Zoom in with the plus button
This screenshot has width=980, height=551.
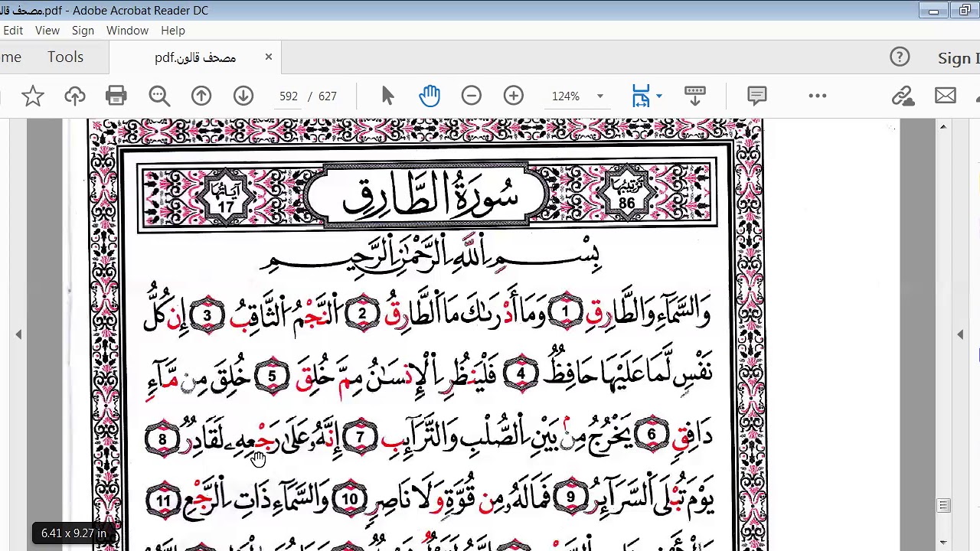pyautogui.click(x=514, y=96)
